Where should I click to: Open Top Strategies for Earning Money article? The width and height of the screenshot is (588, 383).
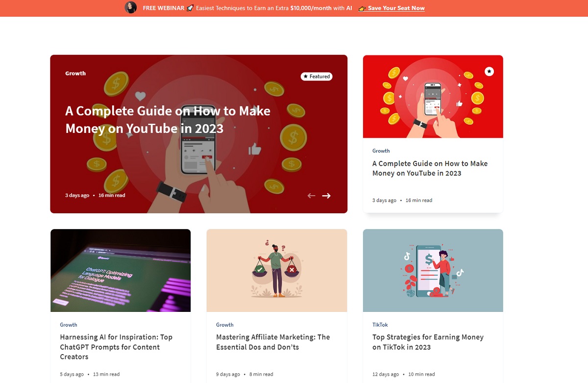(428, 342)
